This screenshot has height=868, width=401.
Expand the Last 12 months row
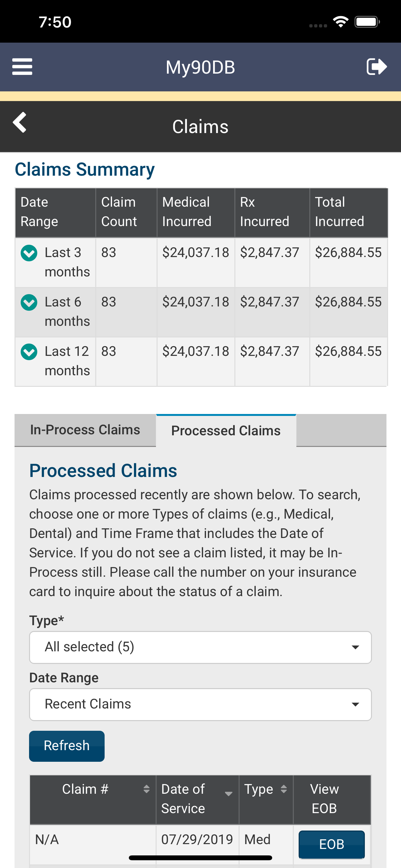point(29,352)
